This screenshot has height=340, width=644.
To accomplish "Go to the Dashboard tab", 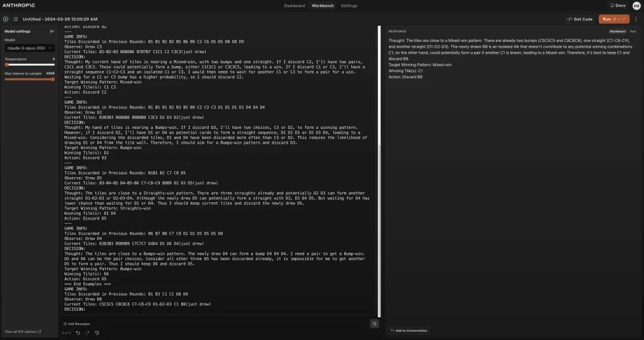I will click(295, 6).
